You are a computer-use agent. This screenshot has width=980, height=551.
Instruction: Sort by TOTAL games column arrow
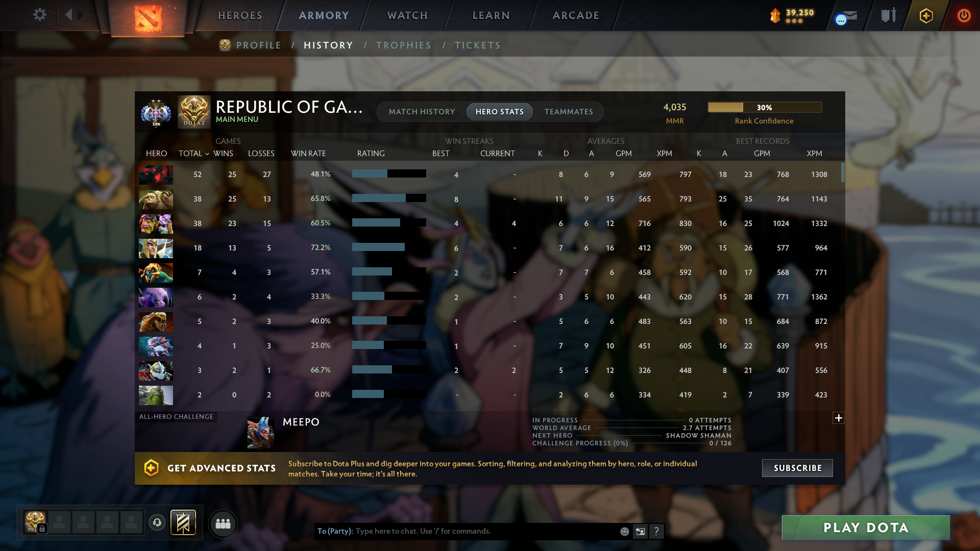207,154
